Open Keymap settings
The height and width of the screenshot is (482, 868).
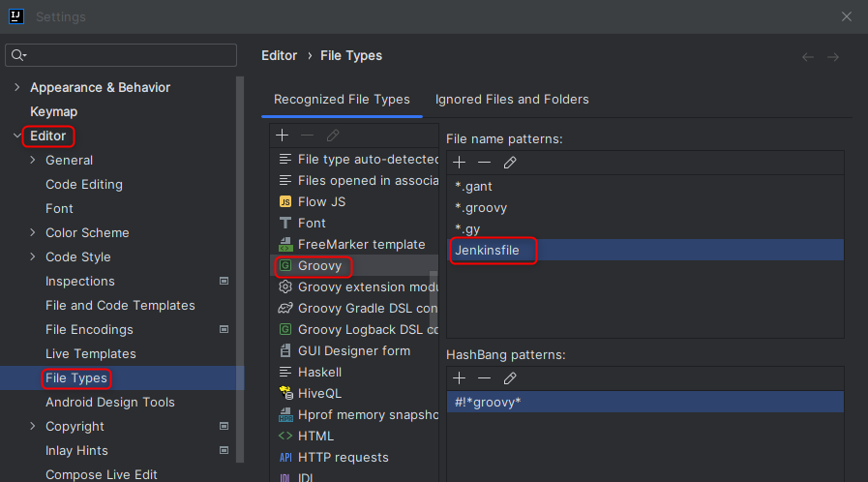(53, 111)
